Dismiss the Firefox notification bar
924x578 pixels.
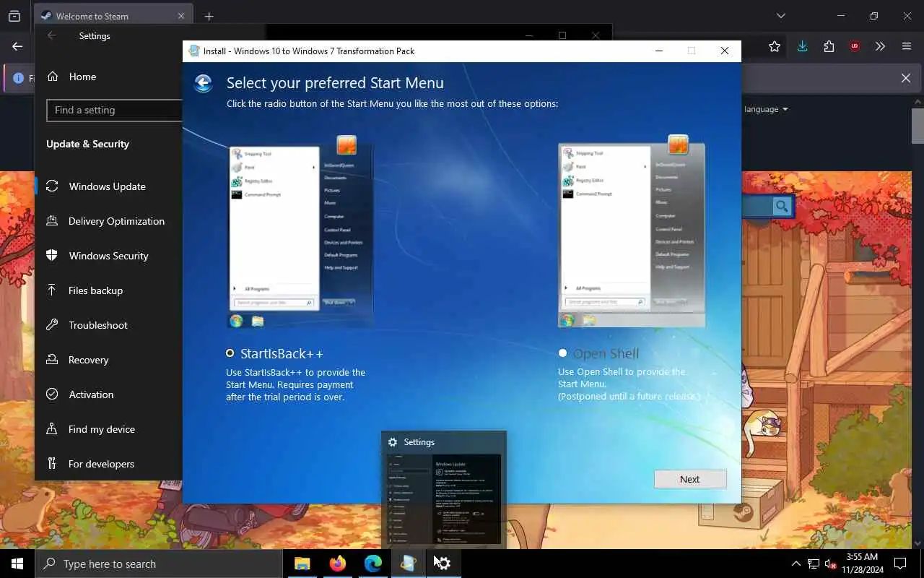coord(906,78)
